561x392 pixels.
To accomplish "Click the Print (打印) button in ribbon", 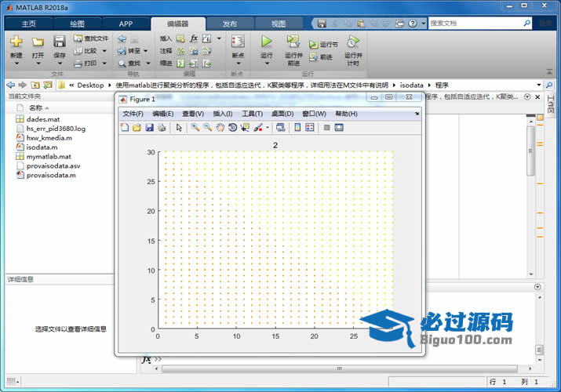I will pyautogui.click(x=86, y=64).
